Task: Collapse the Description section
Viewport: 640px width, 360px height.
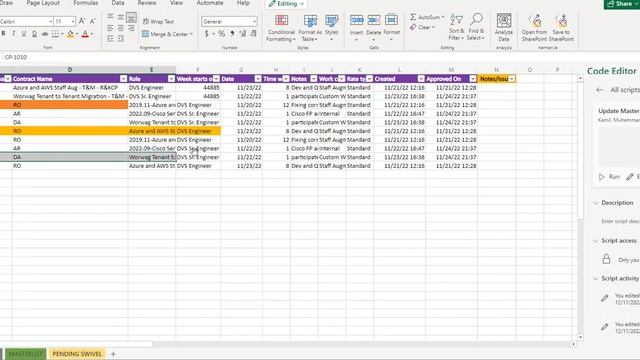Action: [596, 203]
